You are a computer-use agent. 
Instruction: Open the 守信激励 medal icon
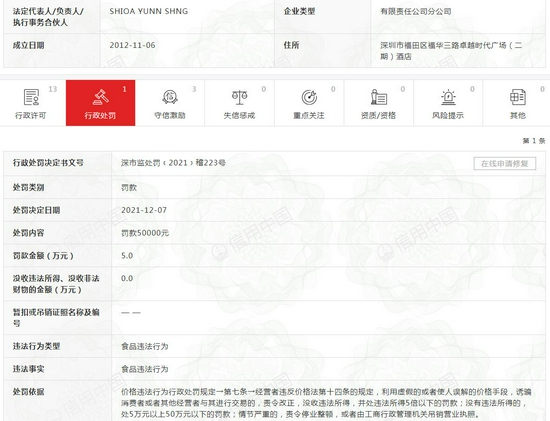pos(170,97)
